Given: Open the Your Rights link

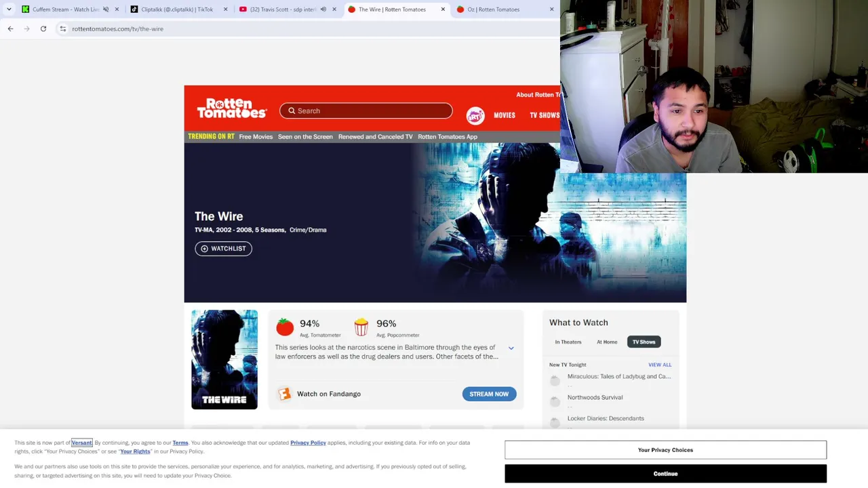Looking at the screenshot, I should point(135,452).
